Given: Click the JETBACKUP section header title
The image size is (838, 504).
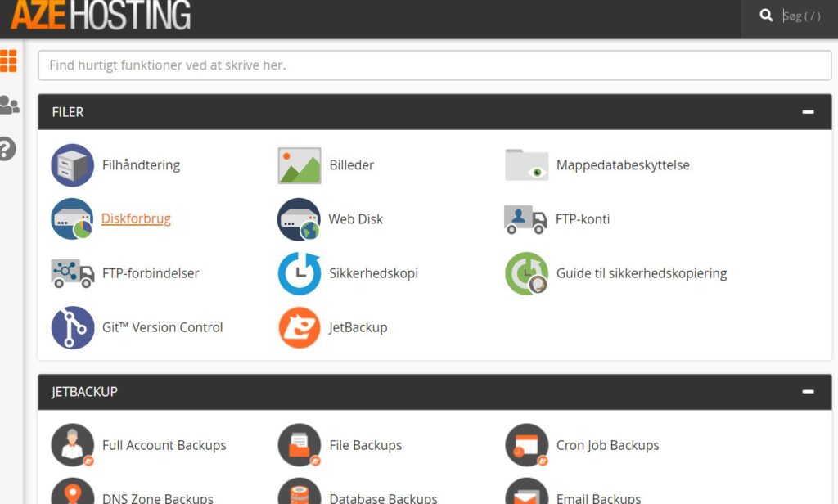Looking at the screenshot, I should click(x=84, y=391).
